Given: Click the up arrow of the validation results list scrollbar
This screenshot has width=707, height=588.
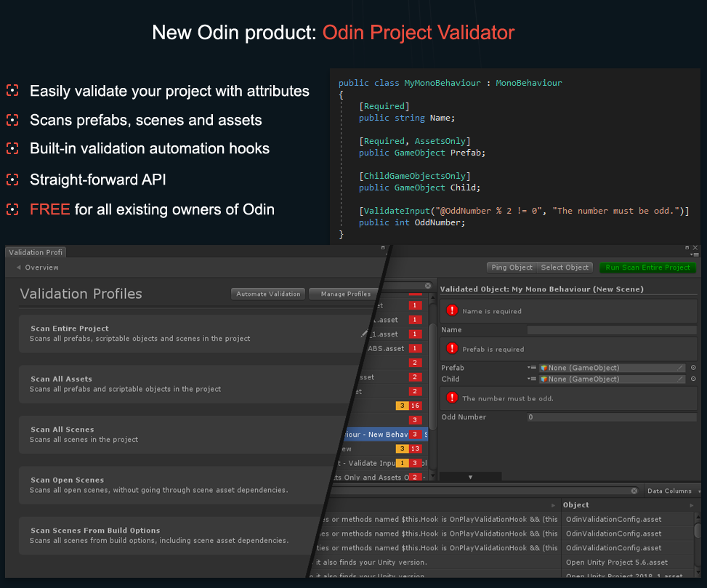Looking at the screenshot, I should coord(432,297).
